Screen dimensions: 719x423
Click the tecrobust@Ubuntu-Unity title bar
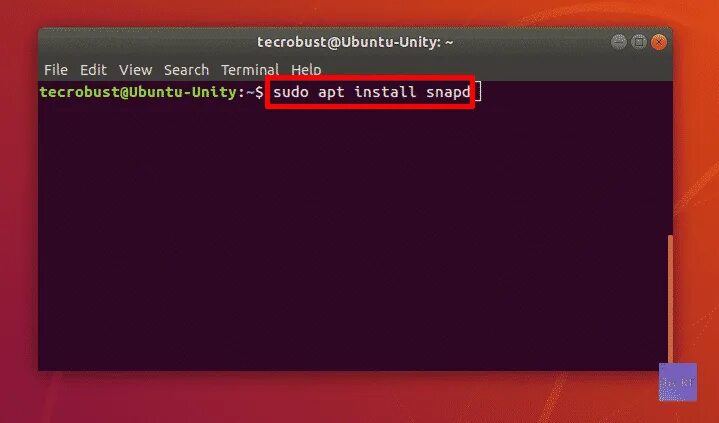(x=355, y=42)
